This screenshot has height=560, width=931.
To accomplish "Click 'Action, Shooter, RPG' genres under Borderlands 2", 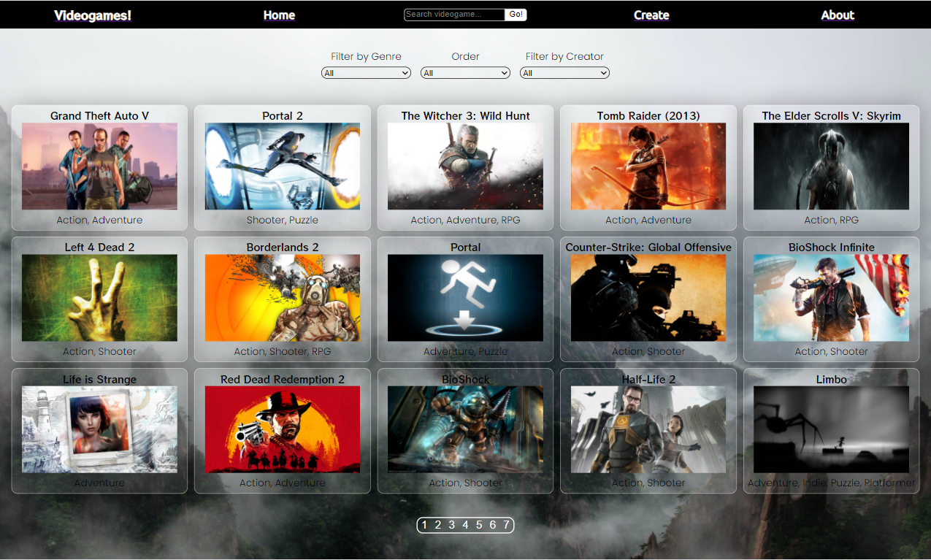I will [283, 351].
